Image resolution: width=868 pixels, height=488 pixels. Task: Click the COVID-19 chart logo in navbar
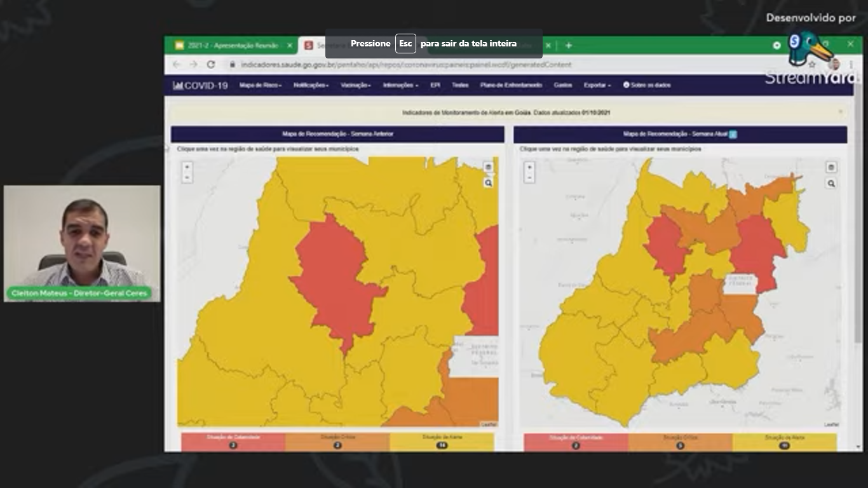pyautogui.click(x=200, y=85)
